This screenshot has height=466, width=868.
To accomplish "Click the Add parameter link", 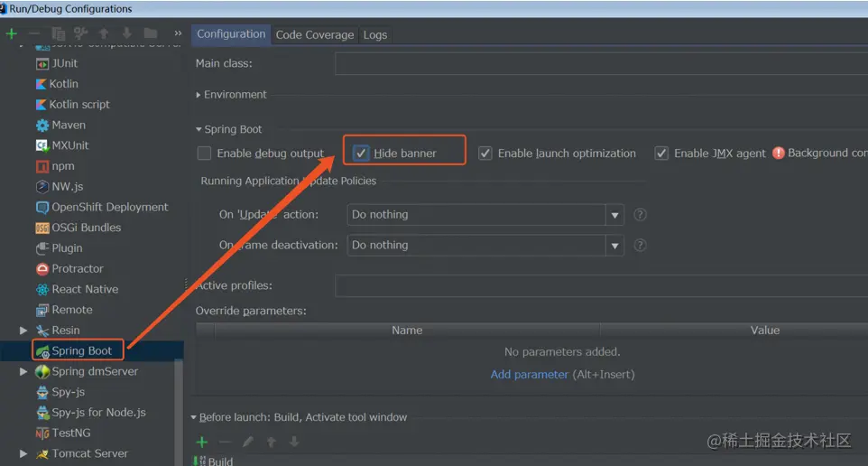I will tap(530, 375).
